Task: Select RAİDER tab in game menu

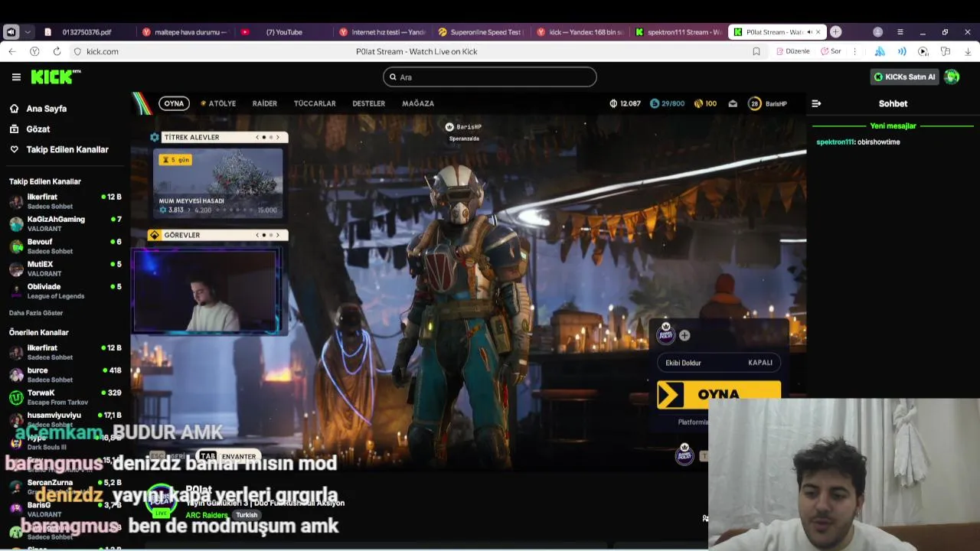Action: pyautogui.click(x=265, y=103)
